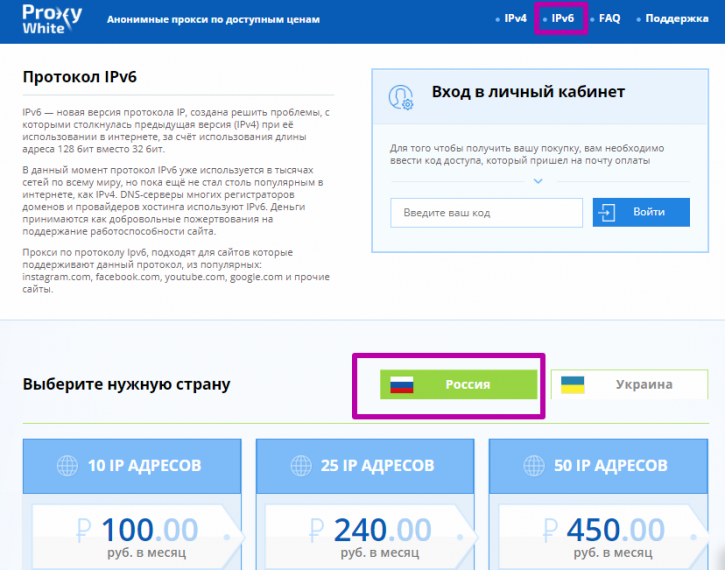Click 'Вход в личный кабинет' heading
Viewport: 725px width, 570px height.
pyautogui.click(x=528, y=92)
